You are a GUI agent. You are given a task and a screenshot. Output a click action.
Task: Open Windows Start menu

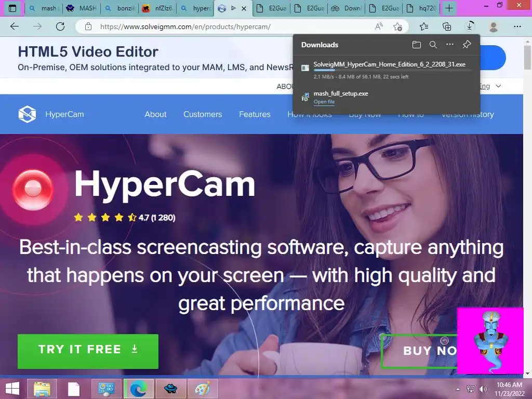click(x=12, y=389)
